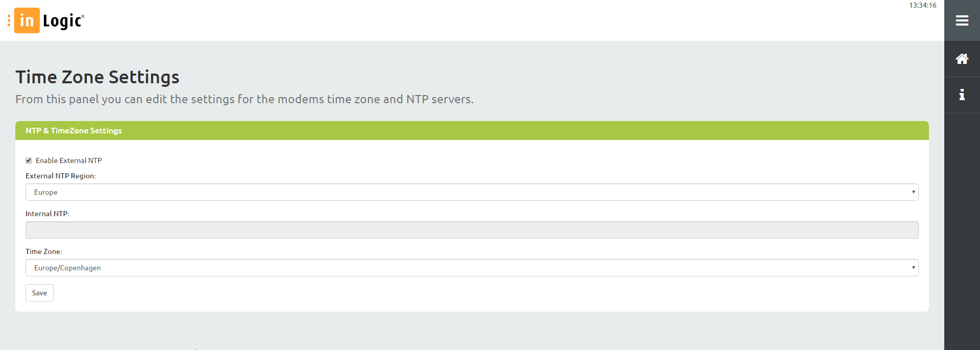Image resolution: width=980 pixels, height=350 pixels.
Task: Click the inLogic logo
Action: coord(50,20)
